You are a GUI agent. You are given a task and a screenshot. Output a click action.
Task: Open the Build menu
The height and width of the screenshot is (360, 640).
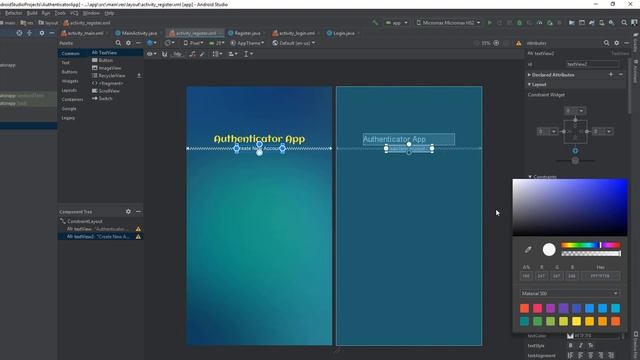[32, 13]
